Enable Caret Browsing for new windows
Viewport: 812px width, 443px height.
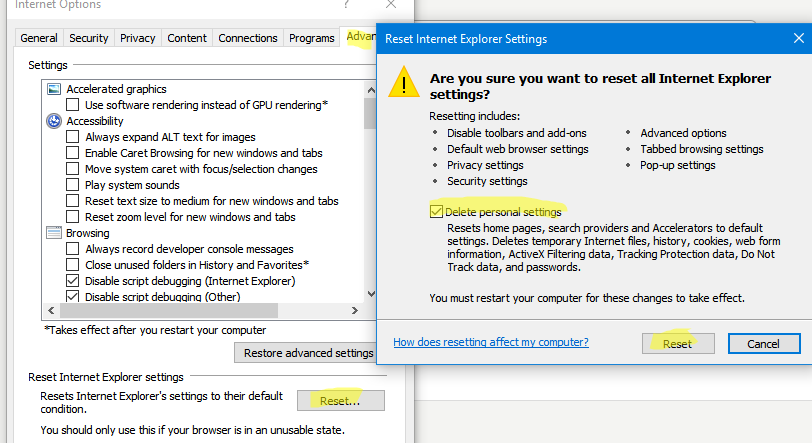[x=73, y=153]
